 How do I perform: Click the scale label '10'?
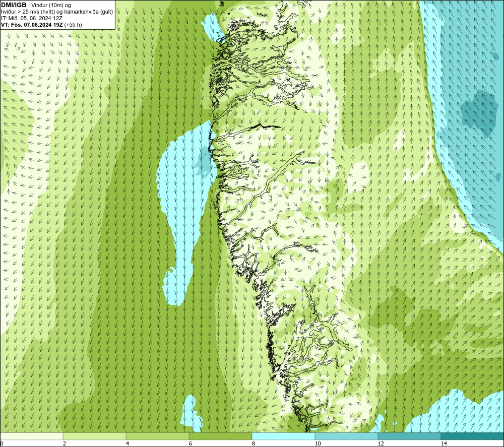tap(318, 444)
